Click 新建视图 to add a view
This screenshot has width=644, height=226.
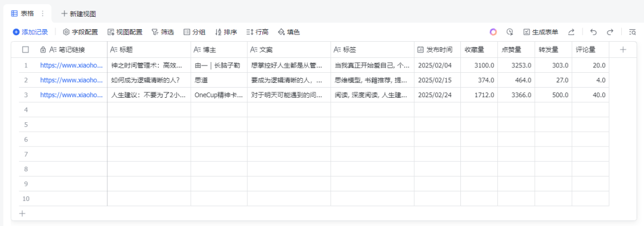pos(79,14)
